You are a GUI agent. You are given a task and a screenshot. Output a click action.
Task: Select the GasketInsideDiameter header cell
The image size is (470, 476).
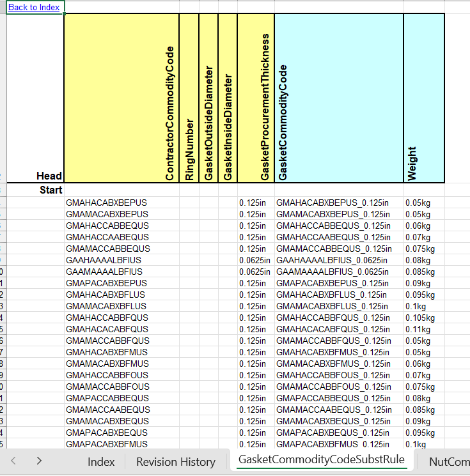[228, 98]
